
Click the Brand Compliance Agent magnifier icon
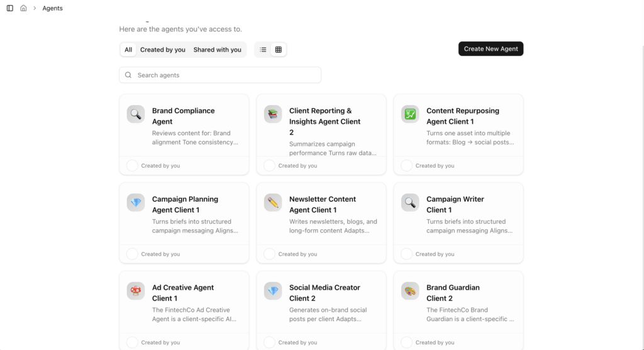[x=135, y=114]
